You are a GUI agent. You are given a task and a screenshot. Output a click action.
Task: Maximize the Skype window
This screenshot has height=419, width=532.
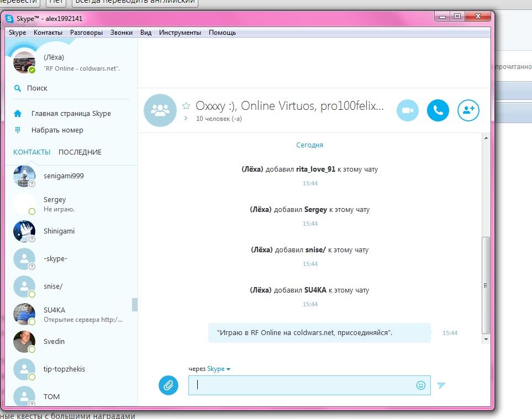tap(457, 16)
